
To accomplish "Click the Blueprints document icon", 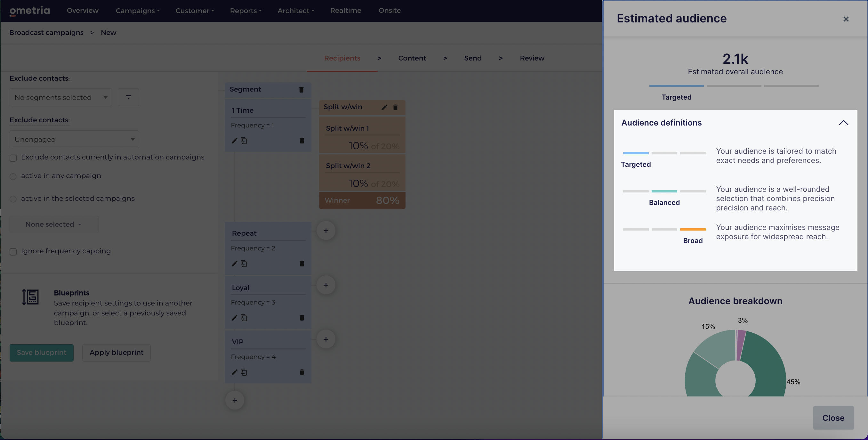I will [30, 297].
